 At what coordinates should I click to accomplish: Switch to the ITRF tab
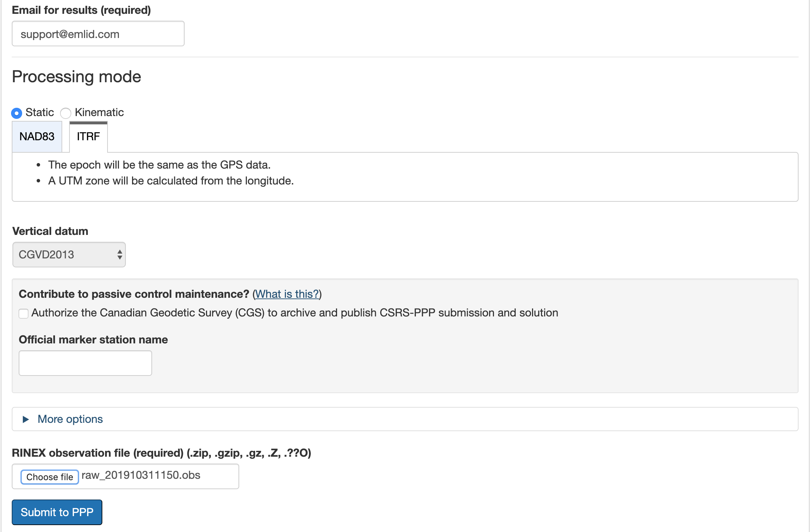[88, 137]
